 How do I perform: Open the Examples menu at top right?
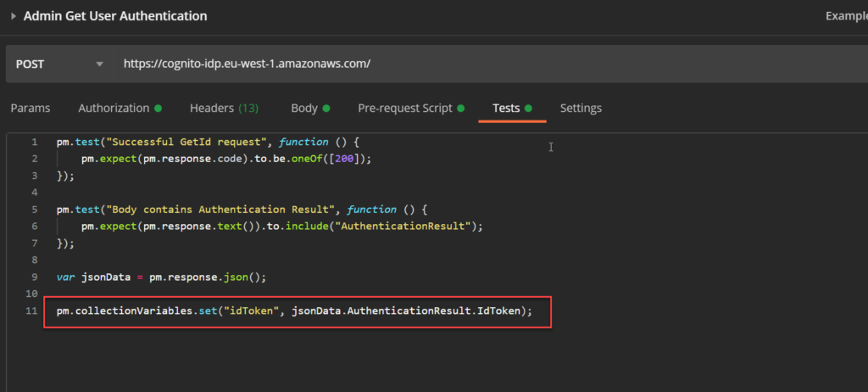(x=844, y=16)
